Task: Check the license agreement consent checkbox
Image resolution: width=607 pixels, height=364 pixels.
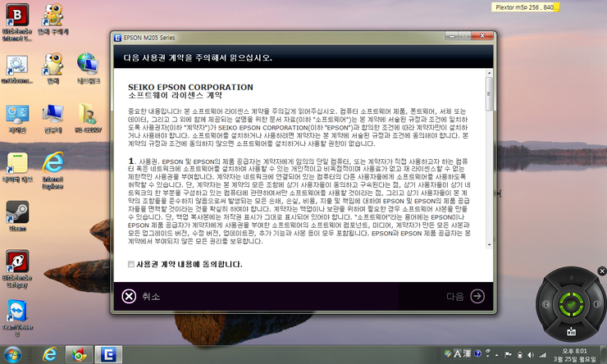Action: coord(131,265)
